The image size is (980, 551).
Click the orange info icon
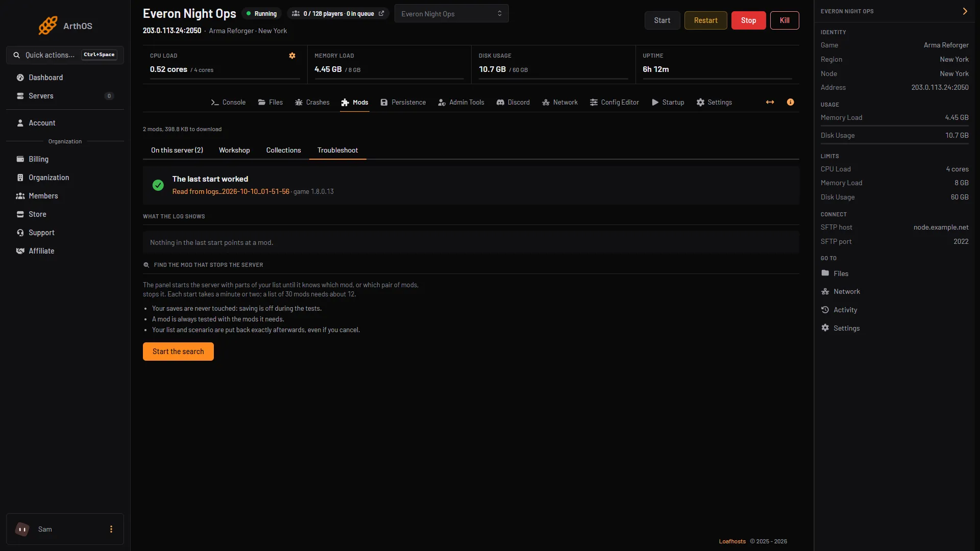pyautogui.click(x=791, y=103)
